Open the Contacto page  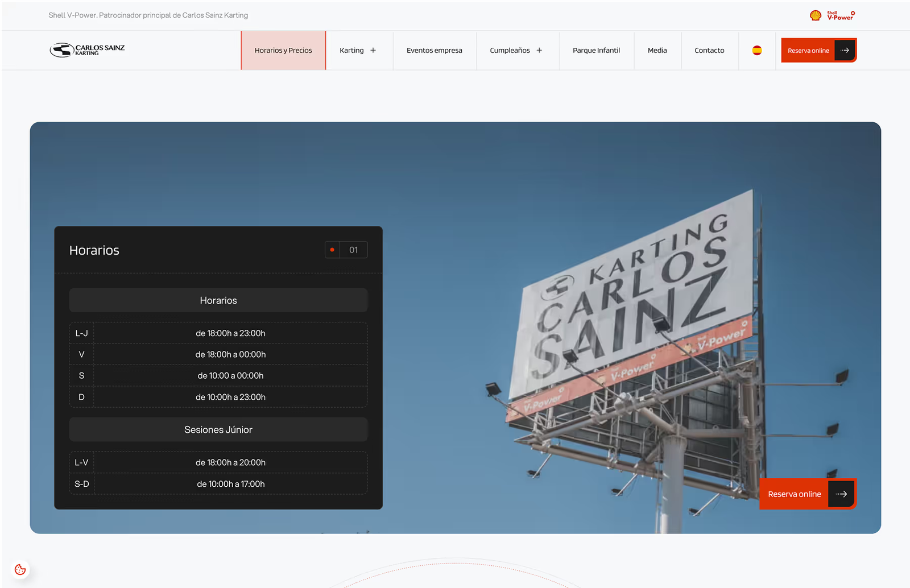pos(709,50)
